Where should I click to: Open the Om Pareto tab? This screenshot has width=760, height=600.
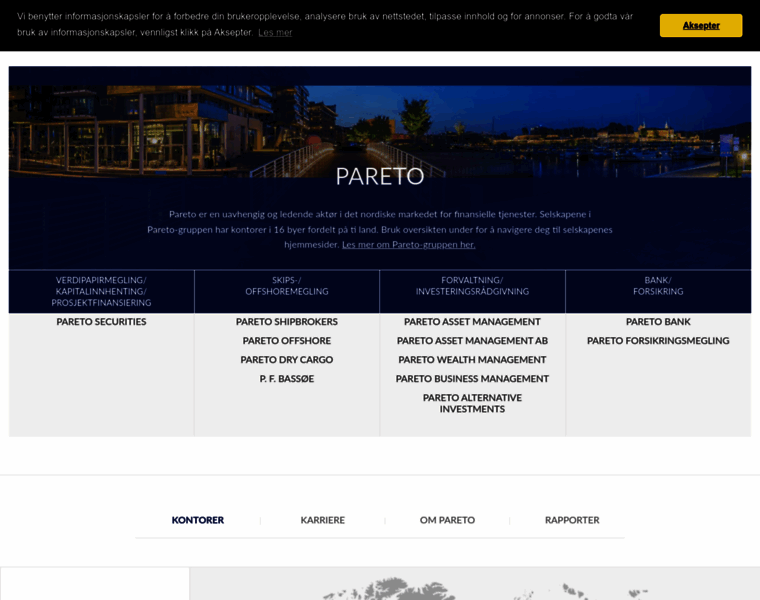click(x=447, y=520)
